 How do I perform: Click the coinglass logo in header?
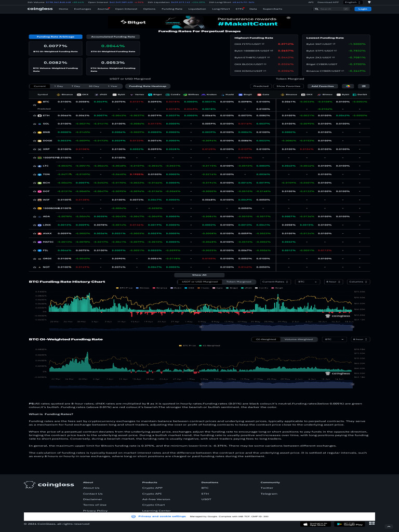(x=40, y=9)
